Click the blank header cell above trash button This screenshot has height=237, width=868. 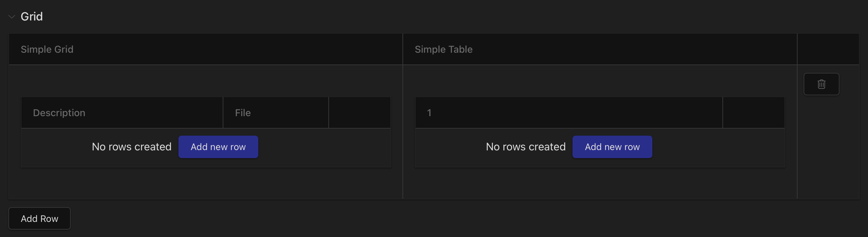click(828, 49)
